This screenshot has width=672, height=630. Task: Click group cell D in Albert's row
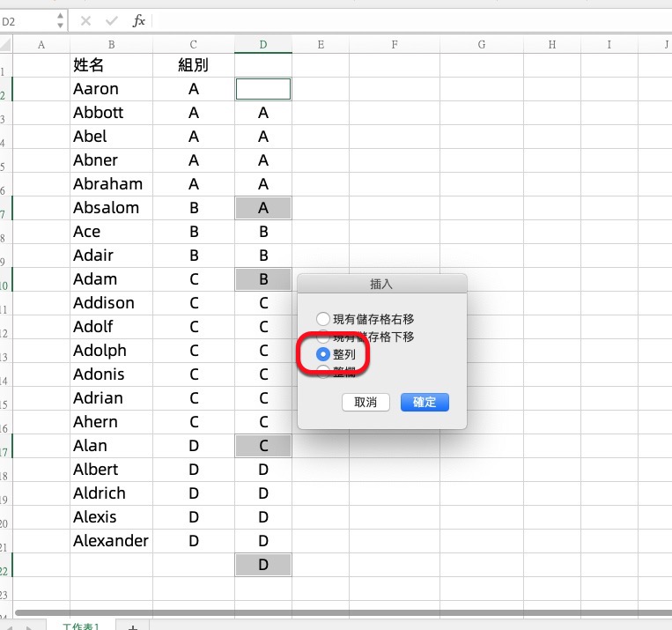click(x=193, y=470)
